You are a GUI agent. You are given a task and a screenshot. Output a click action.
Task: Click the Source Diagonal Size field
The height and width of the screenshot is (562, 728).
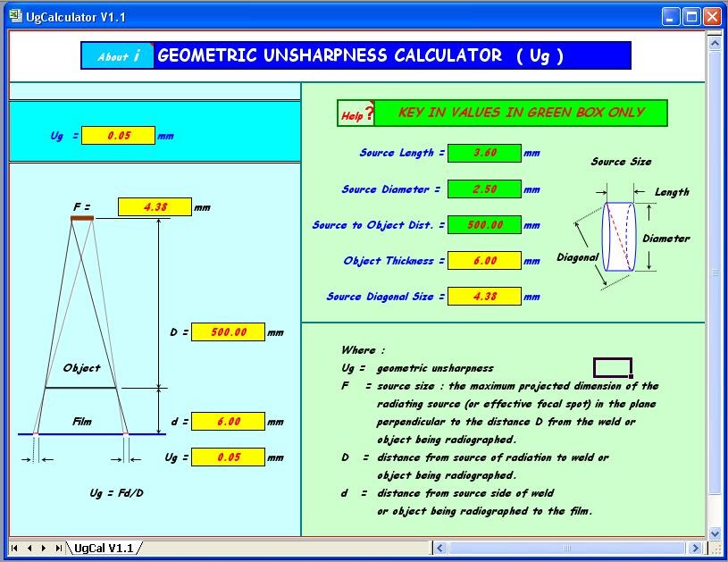(483, 295)
